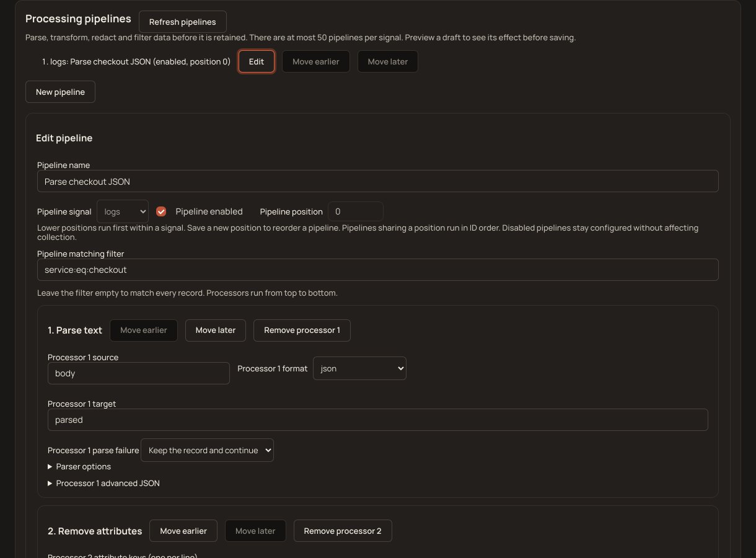Move the logs pipeline later
This screenshot has height=558, width=756.
coord(388,61)
